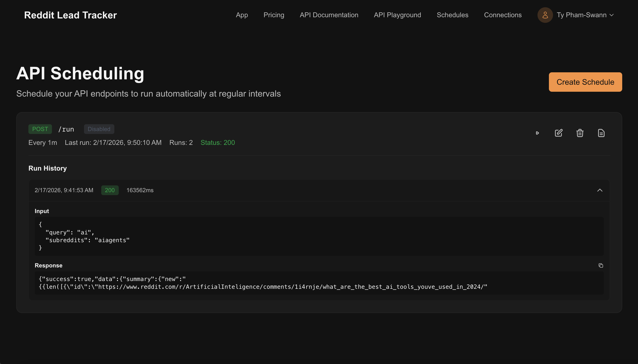Go to API Playground

point(397,15)
